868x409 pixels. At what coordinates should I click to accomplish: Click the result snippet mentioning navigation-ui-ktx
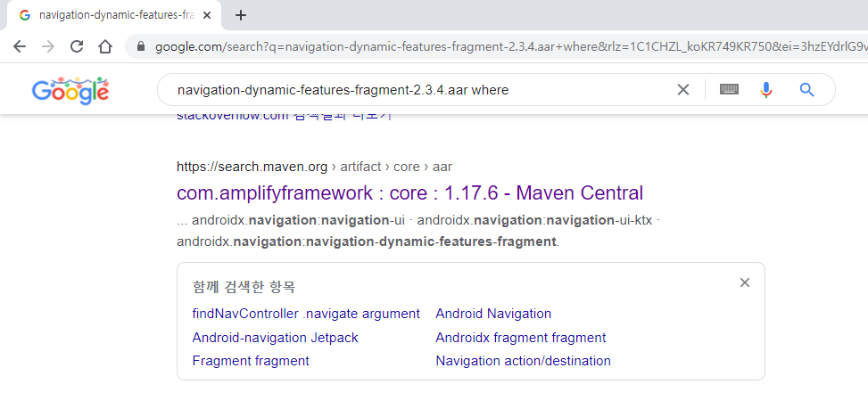(x=418, y=231)
